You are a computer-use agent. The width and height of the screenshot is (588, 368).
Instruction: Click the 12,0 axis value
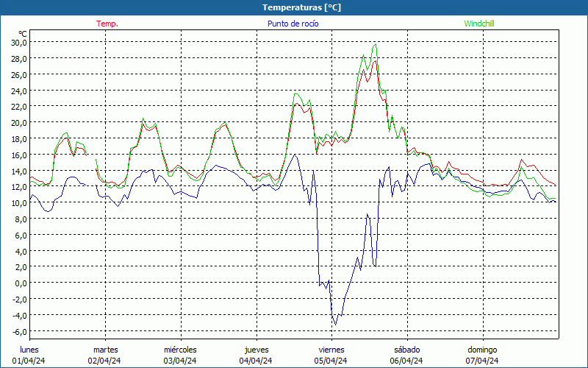point(19,187)
